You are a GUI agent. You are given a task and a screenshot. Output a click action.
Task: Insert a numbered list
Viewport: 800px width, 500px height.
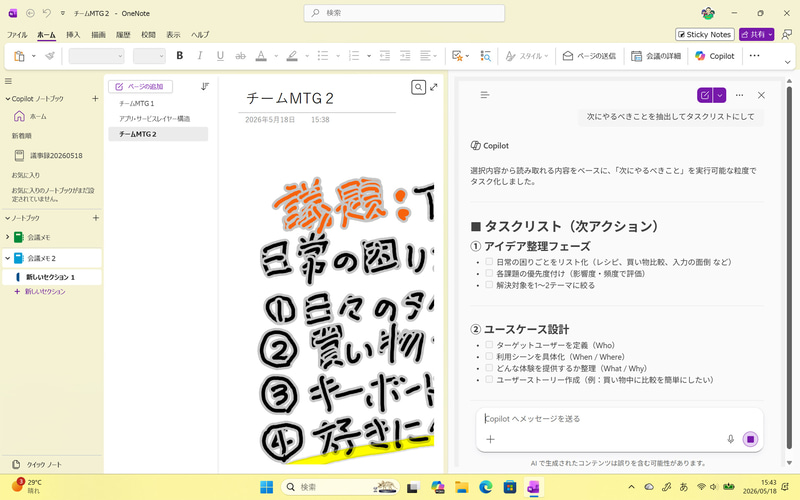tap(354, 56)
